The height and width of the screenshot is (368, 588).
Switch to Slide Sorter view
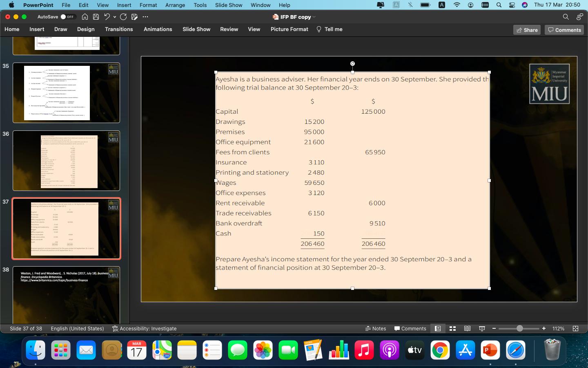(452, 328)
